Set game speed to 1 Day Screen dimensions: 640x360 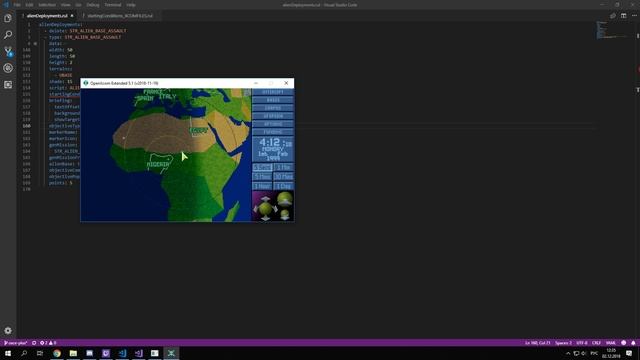283,186
